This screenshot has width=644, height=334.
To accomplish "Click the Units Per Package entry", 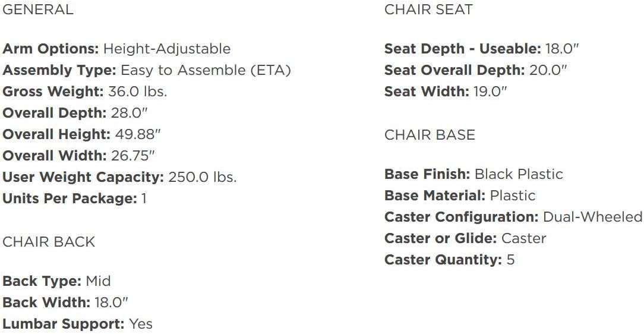I will click(74, 198).
